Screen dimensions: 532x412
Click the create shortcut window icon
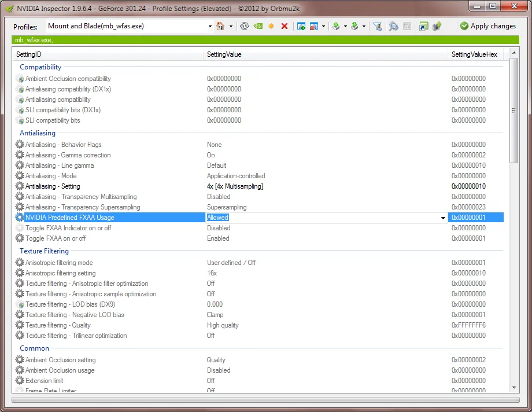[x=424, y=26]
